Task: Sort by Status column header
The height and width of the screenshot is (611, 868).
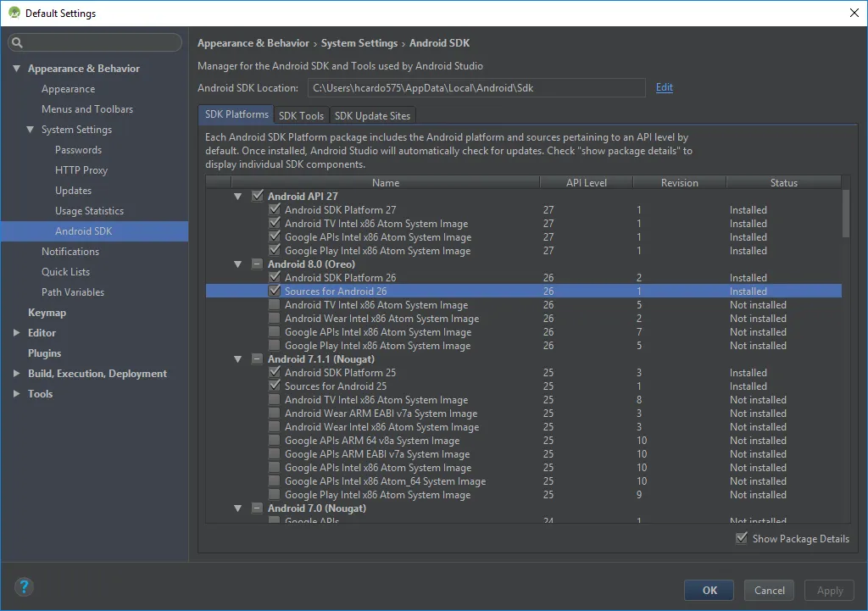Action: click(x=784, y=183)
